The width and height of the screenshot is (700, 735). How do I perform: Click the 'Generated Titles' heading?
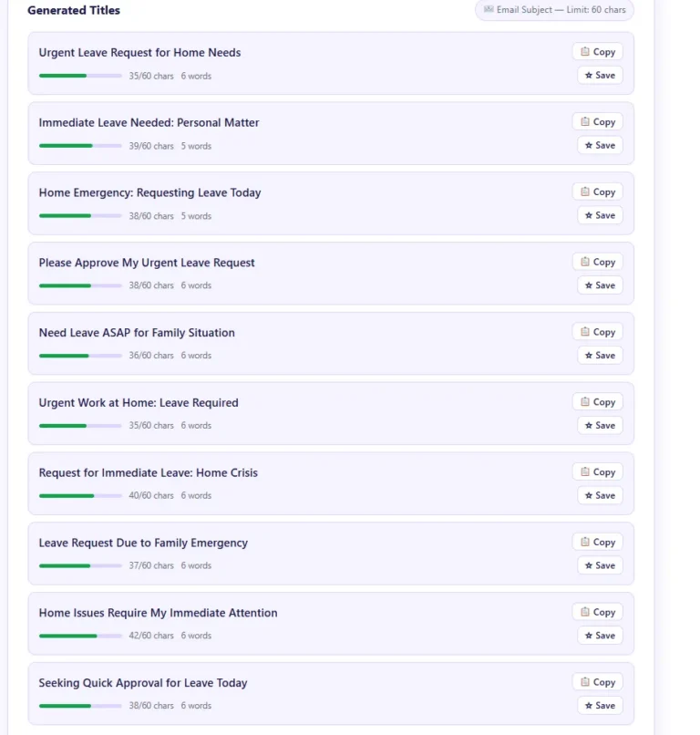click(74, 10)
